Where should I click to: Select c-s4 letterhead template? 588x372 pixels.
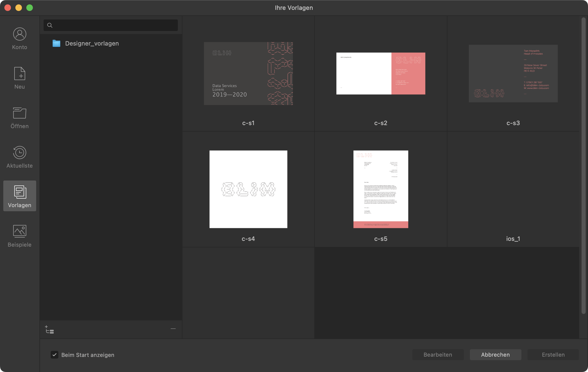click(248, 188)
